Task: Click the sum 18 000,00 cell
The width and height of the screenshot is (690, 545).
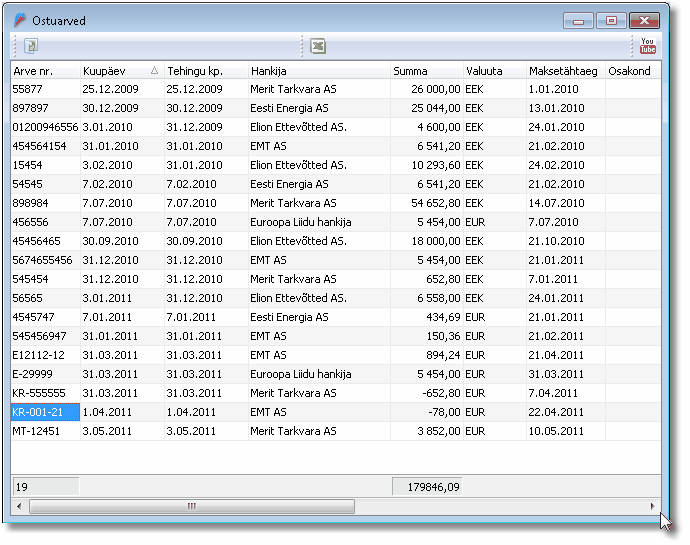Action: 427,241
